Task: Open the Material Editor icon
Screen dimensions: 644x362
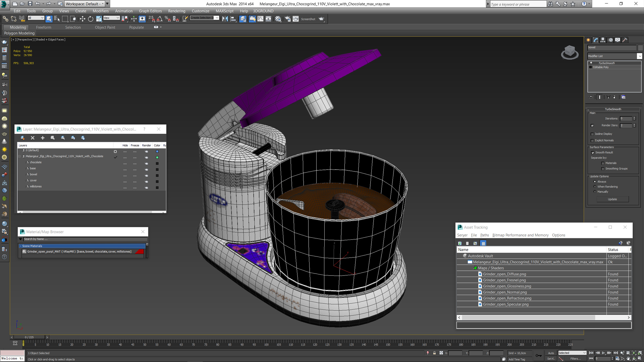Action: click(x=278, y=19)
